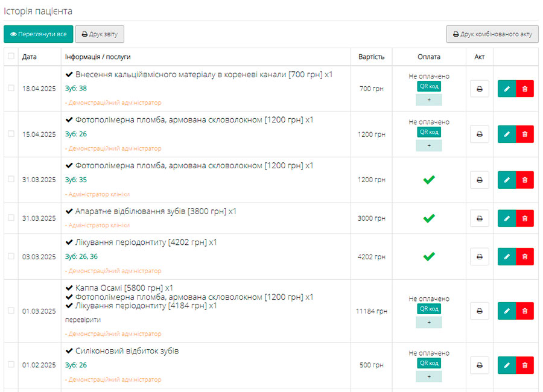
Task: Delete the 01.03.2025 entry costing 11184 грн
Action: pyautogui.click(x=525, y=311)
